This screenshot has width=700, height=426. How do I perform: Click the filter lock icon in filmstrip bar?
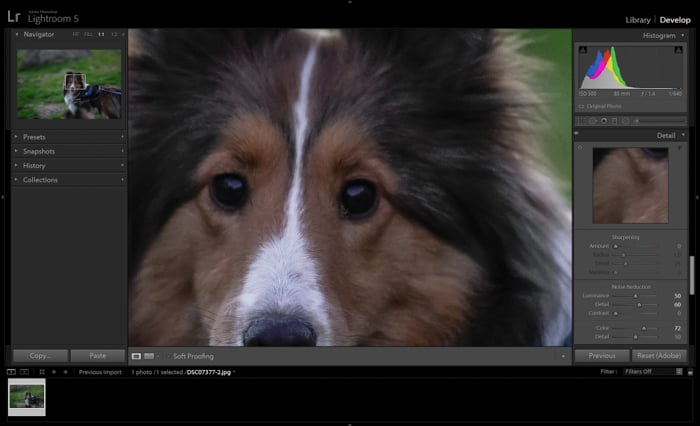(679, 372)
